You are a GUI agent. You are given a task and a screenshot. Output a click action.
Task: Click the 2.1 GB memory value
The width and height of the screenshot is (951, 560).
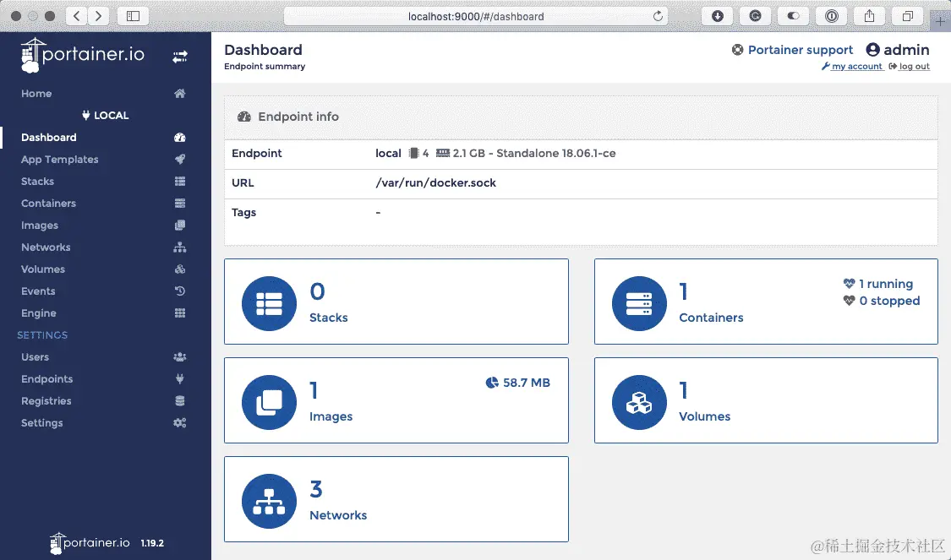coord(469,154)
